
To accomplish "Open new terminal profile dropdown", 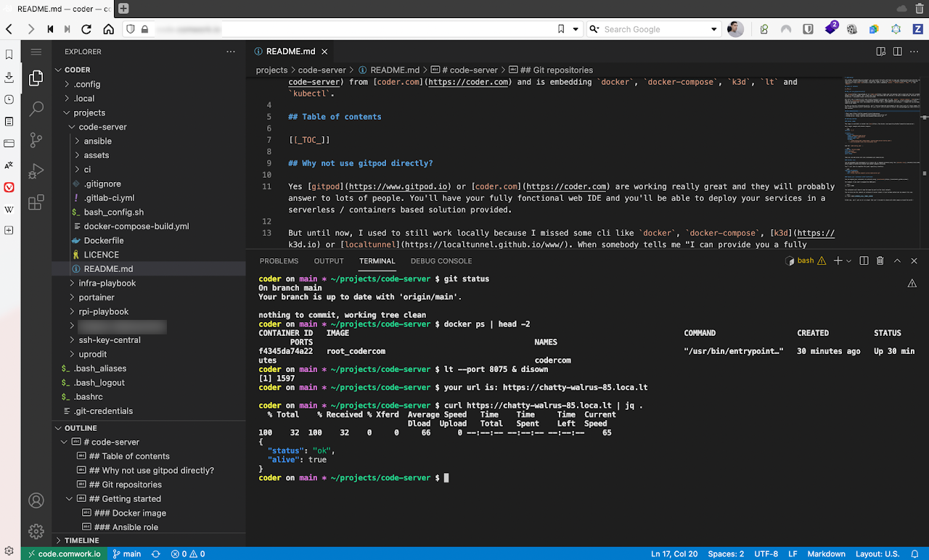I will point(848,260).
